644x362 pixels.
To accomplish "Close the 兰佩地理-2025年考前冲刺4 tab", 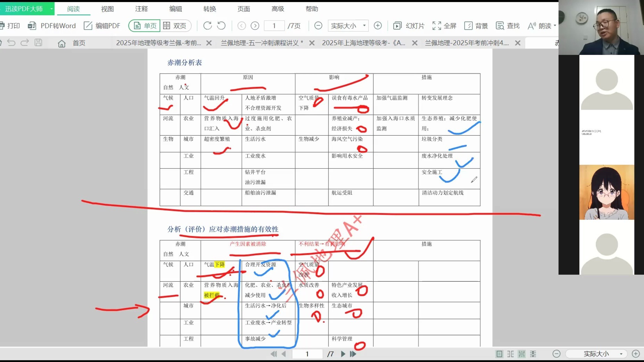I will click(x=518, y=43).
